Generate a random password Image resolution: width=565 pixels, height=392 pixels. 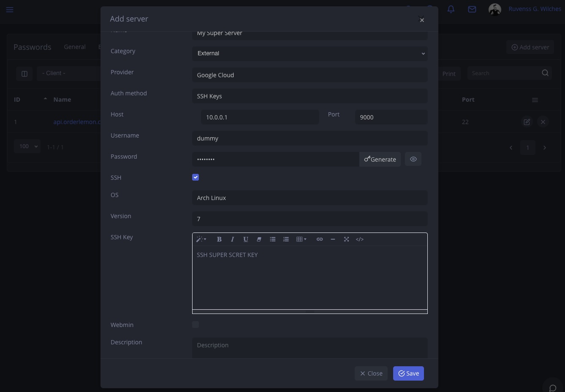(x=380, y=159)
